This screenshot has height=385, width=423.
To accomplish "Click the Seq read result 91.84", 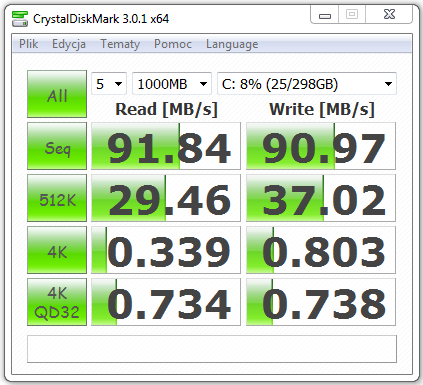I will (166, 146).
